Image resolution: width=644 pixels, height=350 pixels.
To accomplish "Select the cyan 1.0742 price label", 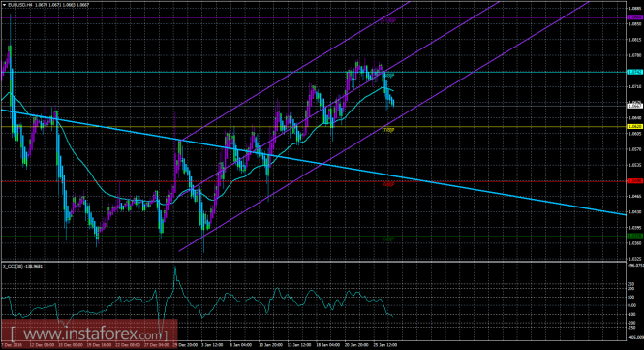I will (635, 72).
